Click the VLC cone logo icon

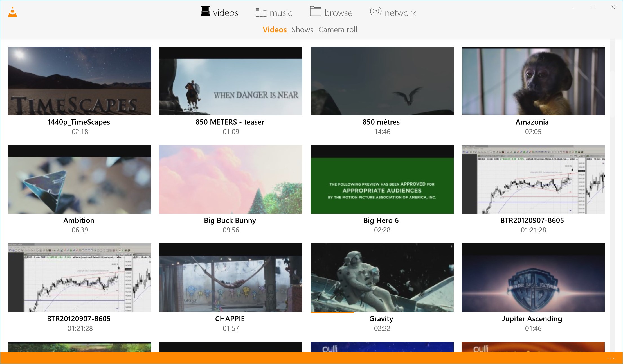(13, 12)
